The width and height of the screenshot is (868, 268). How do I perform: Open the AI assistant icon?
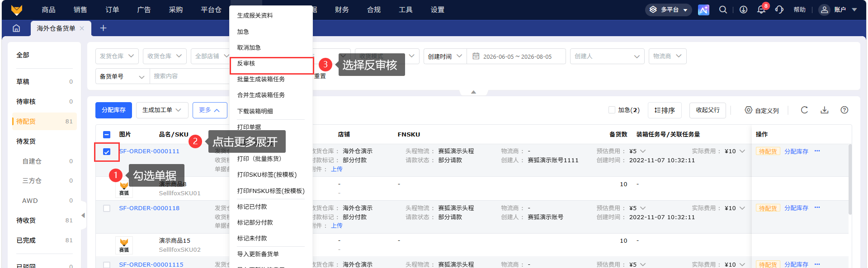click(x=703, y=9)
